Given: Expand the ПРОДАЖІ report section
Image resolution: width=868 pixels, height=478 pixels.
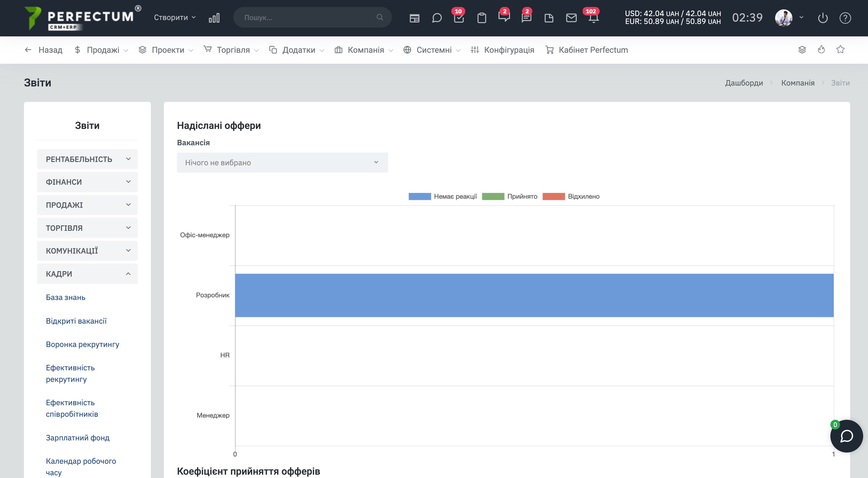Looking at the screenshot, I should [87, 205].
